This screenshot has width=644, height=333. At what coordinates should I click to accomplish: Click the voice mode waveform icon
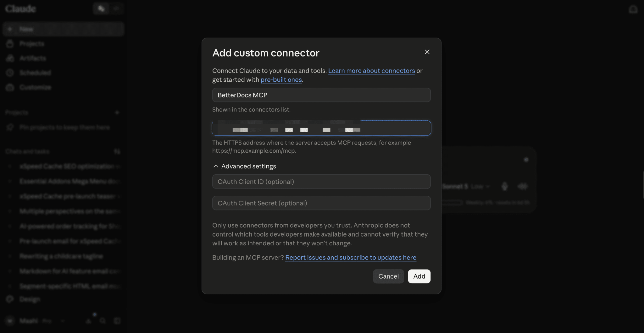click(522, 187)
